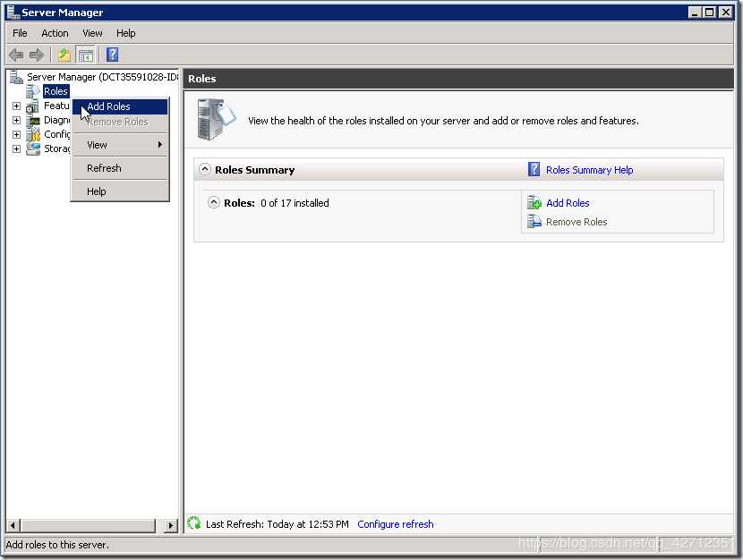743x560 pixels.
Task: Expand the Storage tree node
Action: (x=17, y=148)
